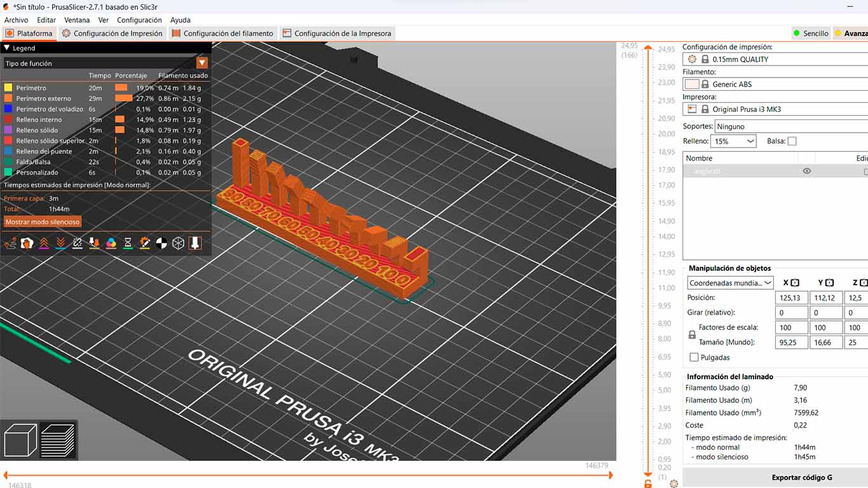The image size is (868, 488).
Task: Click printer icon beside Original Prusa i3 MK3
Action: (x=692, y=109)
